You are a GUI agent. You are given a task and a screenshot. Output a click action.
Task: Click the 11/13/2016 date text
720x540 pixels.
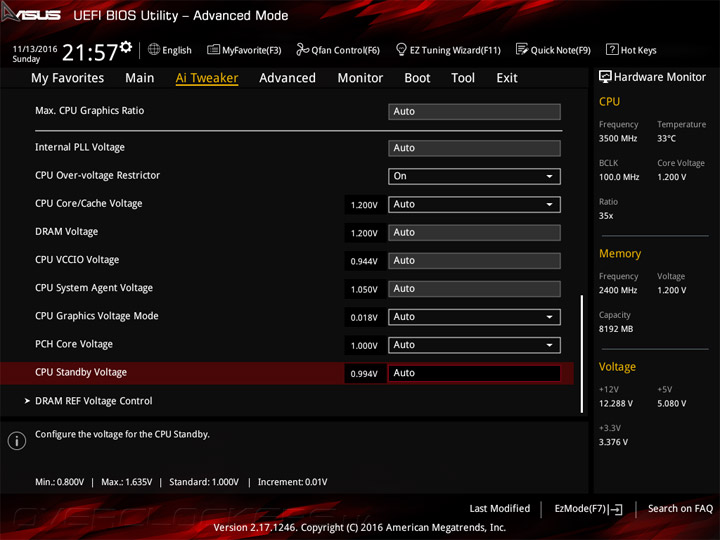(35, 49)
